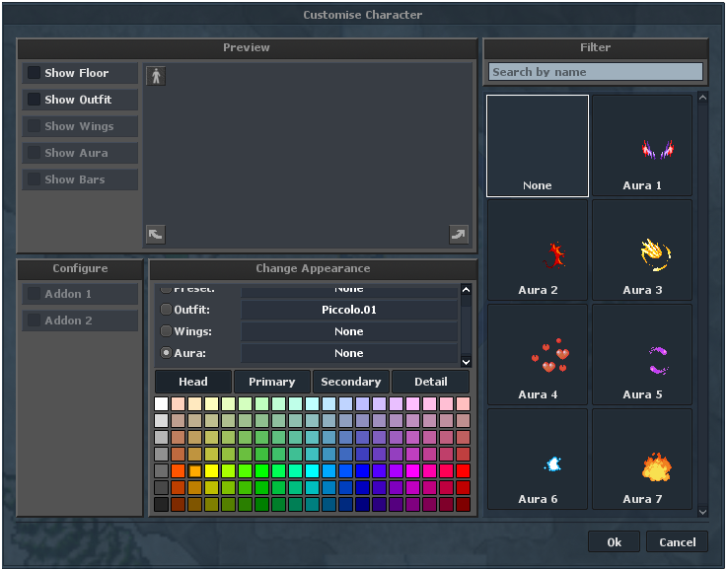Open the Outfit Piccolo.01 selector field

point(349,310)
